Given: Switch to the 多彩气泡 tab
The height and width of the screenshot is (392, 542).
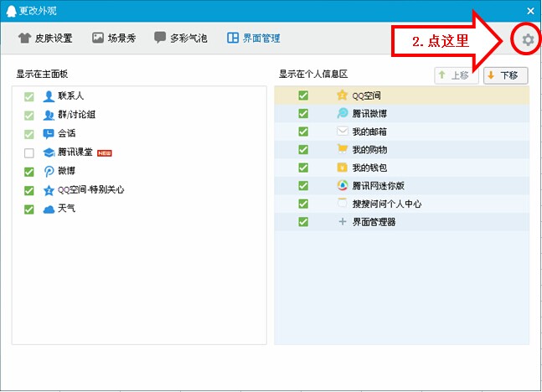Looking at the screenshot, I should [x=180, y=38].
